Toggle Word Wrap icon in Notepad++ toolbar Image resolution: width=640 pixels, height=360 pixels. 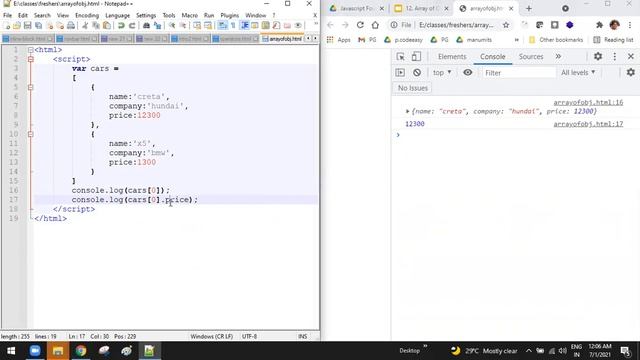point(222,26)
